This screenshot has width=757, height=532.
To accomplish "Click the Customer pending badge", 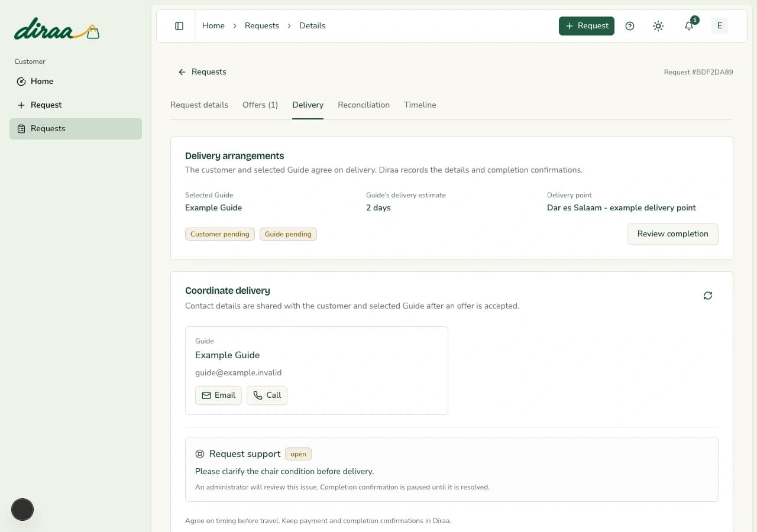I will 220,234.
